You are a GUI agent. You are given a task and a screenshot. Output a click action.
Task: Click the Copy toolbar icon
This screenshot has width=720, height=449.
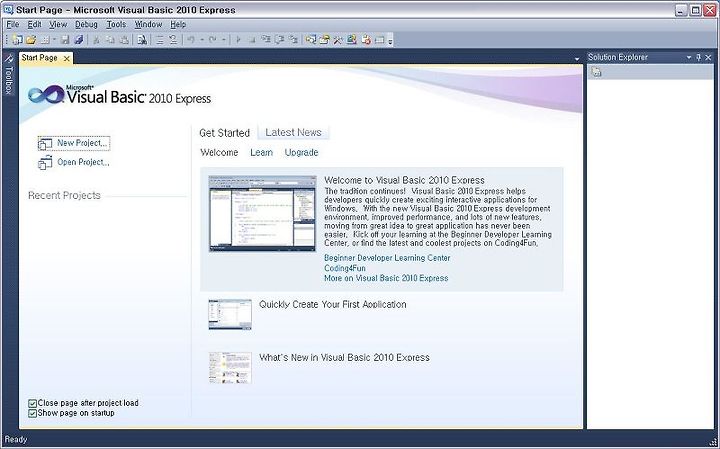click(x=110, y=40)
